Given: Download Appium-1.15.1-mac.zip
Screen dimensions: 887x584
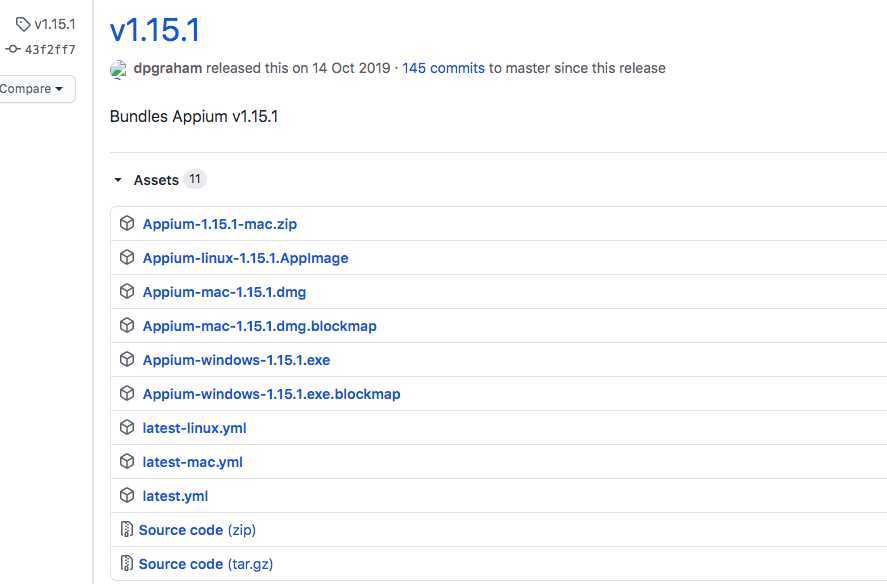Looking at the screenshot, I should 219,224.
